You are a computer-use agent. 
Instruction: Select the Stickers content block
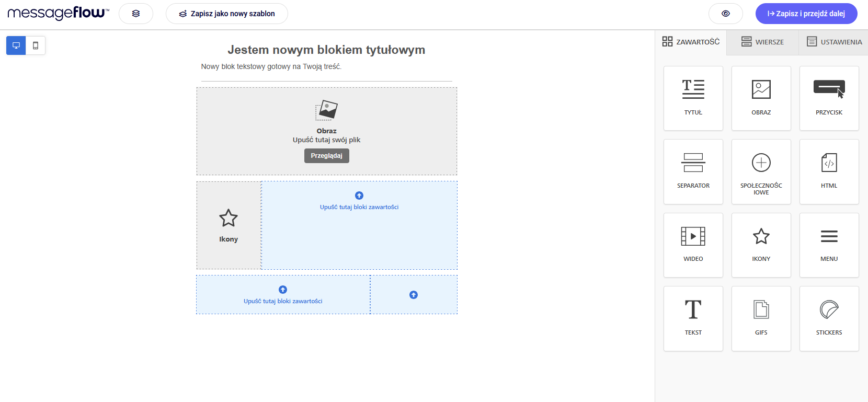click(829, 318)
